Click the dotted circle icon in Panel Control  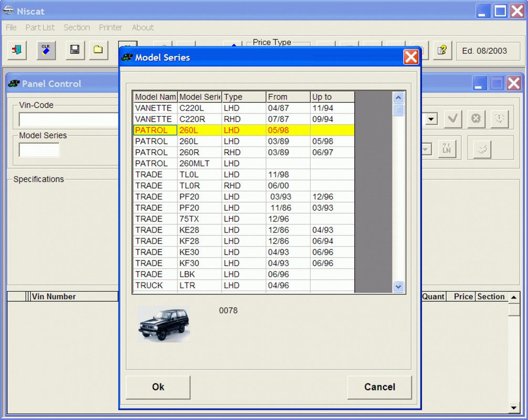pos(499,119)
